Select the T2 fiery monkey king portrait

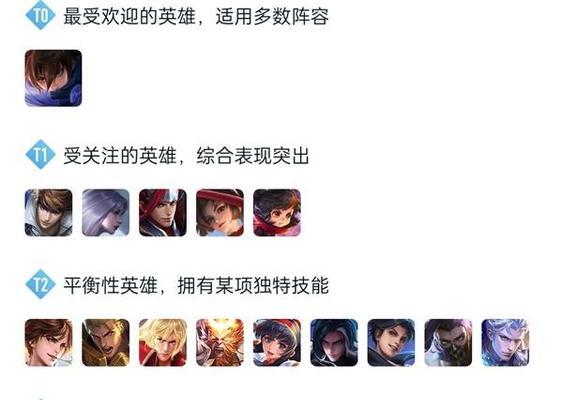tap(220, 343)
